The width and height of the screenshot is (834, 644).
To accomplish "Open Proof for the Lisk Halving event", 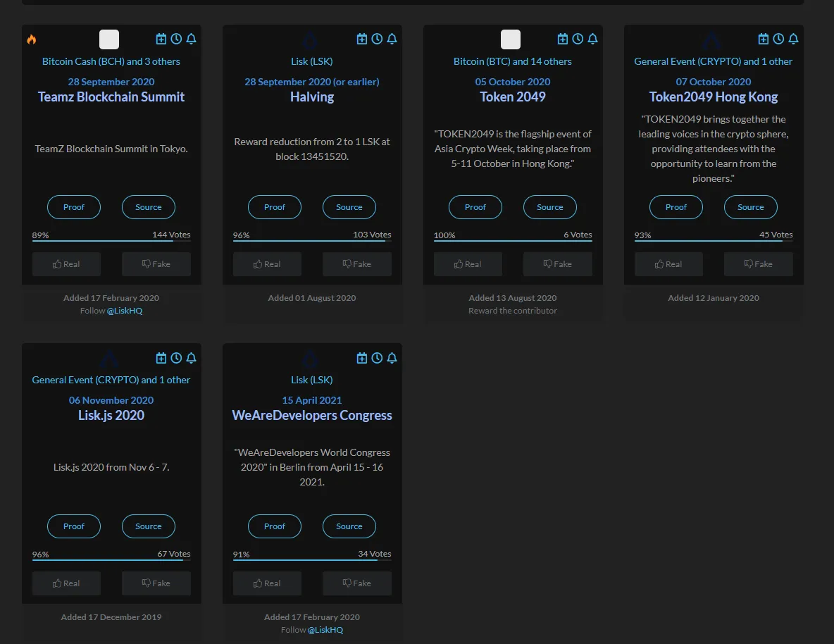I will click(x=275, y=207).
